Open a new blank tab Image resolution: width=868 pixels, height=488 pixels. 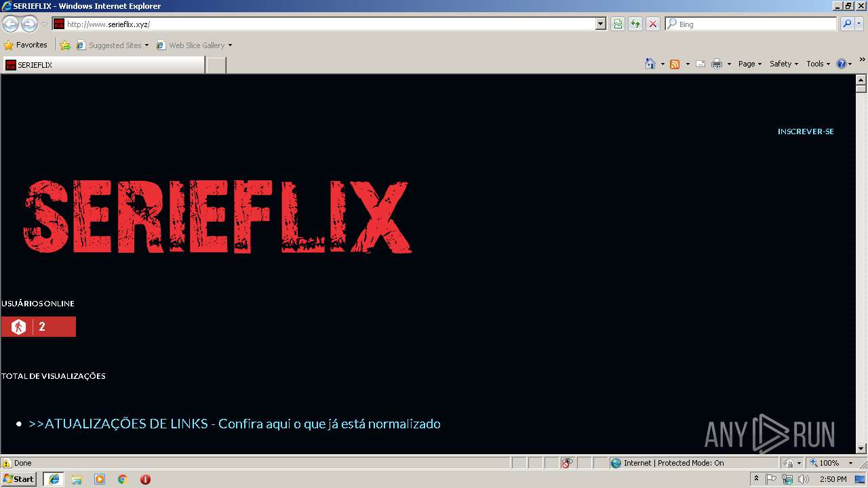(216, 65)
